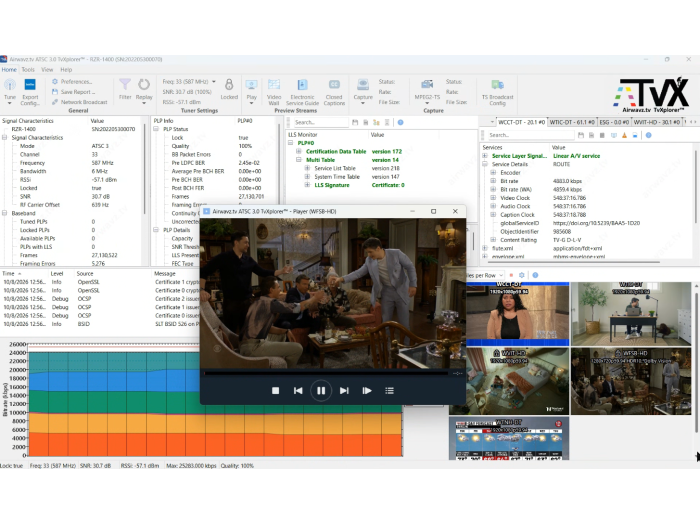Click the frame step button in Player
This screenshot has height=525, width=700.
coord(367,391)
